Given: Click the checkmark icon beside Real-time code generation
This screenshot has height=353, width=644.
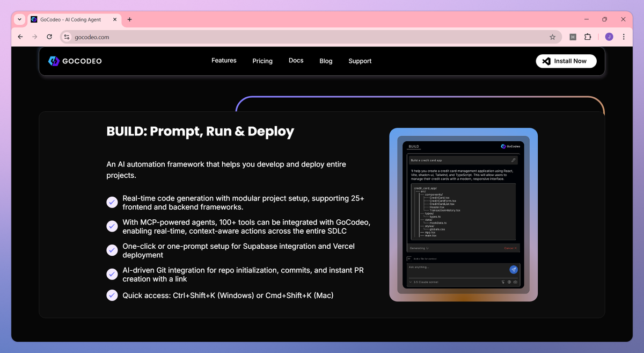Looking at the screenshot, I should point(112,202).
